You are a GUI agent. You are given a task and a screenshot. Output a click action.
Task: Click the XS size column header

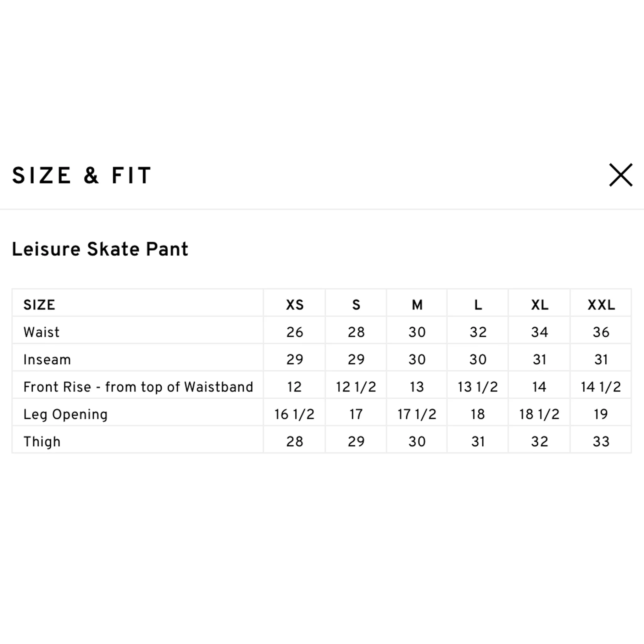295,305
